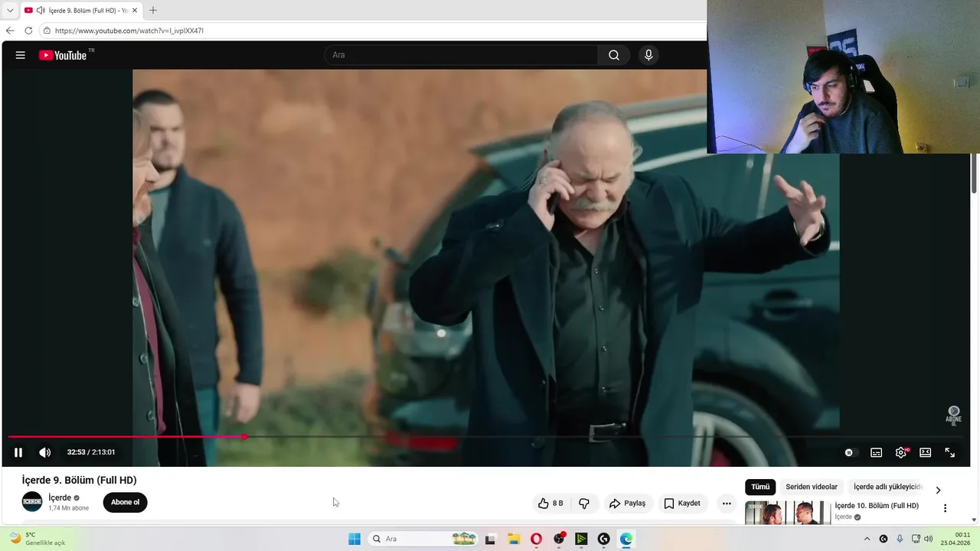Switch to theater mode

click(925, 452)
